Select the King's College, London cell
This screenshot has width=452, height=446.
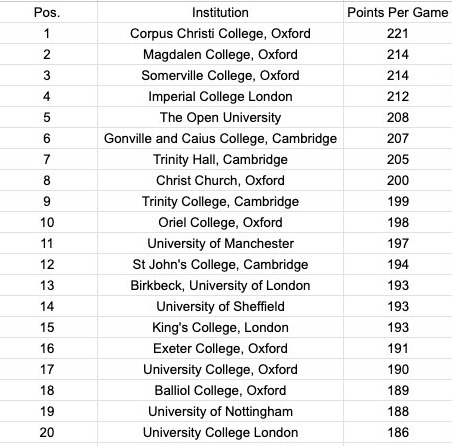[x=220, y=327]
